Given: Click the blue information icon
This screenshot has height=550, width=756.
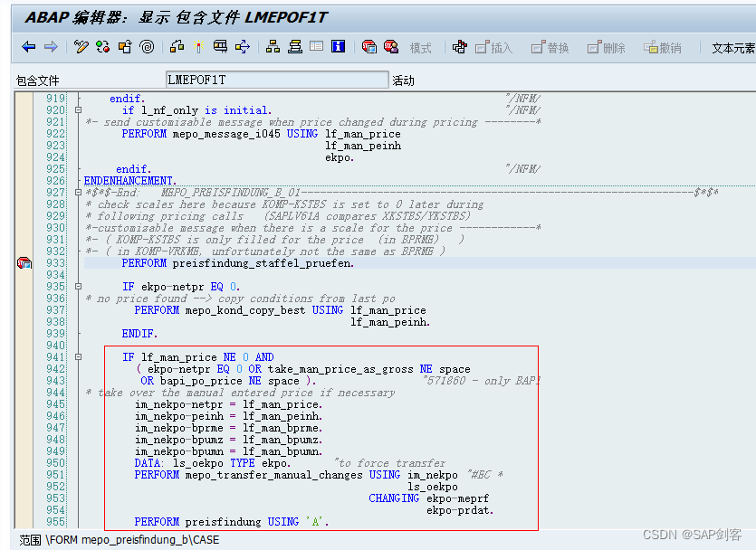Looking at the screenshot, I should [338, 46].
